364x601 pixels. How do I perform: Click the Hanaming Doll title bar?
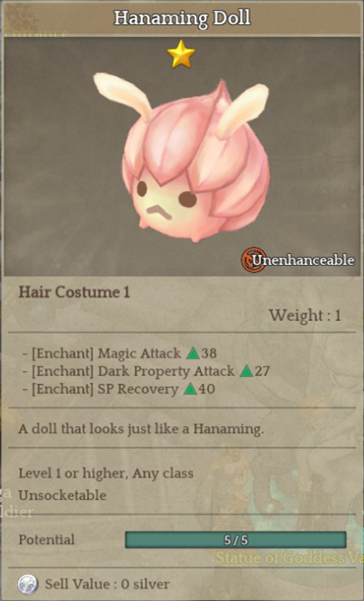coord(182,18)
